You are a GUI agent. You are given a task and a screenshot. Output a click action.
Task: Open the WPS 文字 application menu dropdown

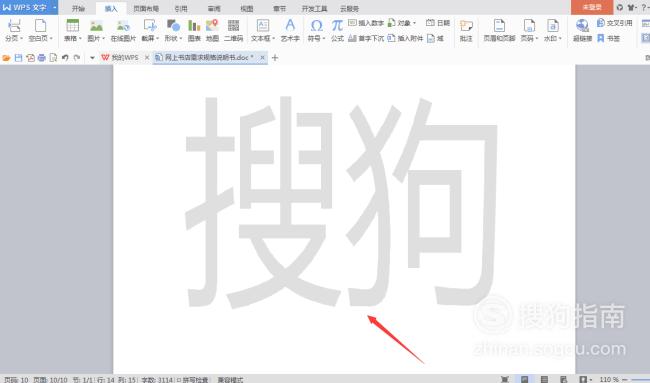pyautogui.click(x=55, y=7)
